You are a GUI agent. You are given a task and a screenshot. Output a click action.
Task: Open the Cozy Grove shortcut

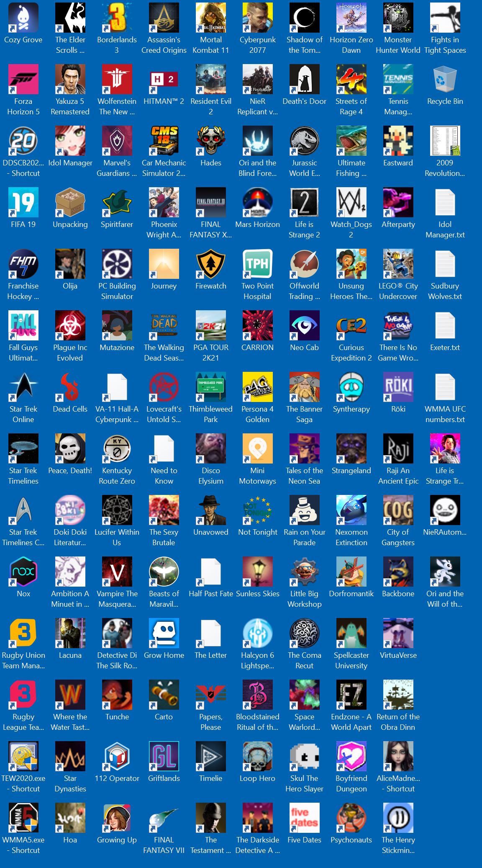coord(23,18)
